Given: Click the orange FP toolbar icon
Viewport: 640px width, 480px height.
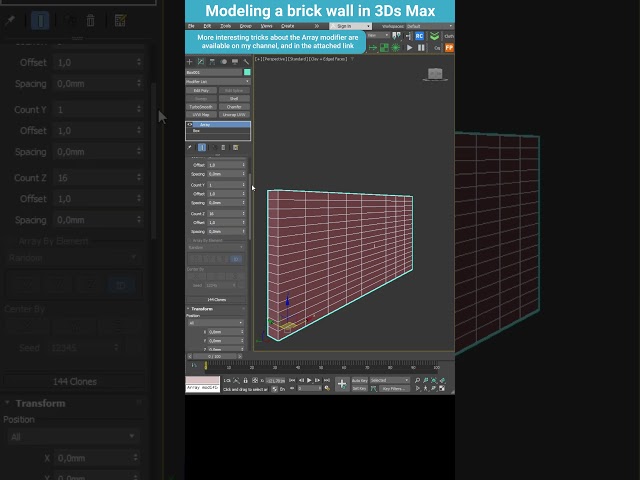Looking at the screenshot, I should point(449,48).
